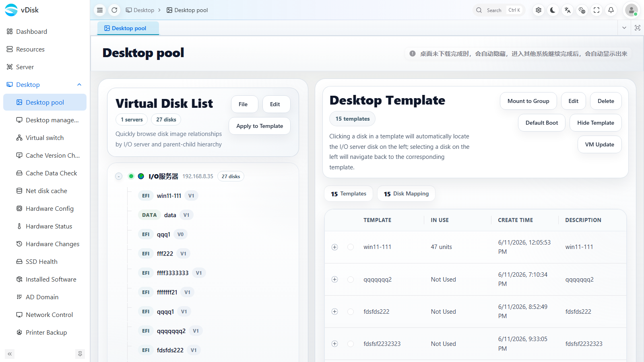Click the hamburger menu toggle icon

click(x=100, y=10)
